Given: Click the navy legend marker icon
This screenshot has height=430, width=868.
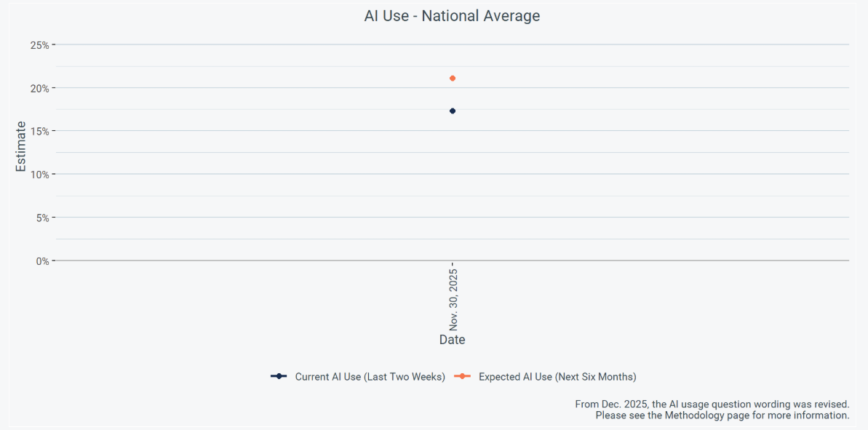Looking at the screenshot, I should (x=279, y=376).
